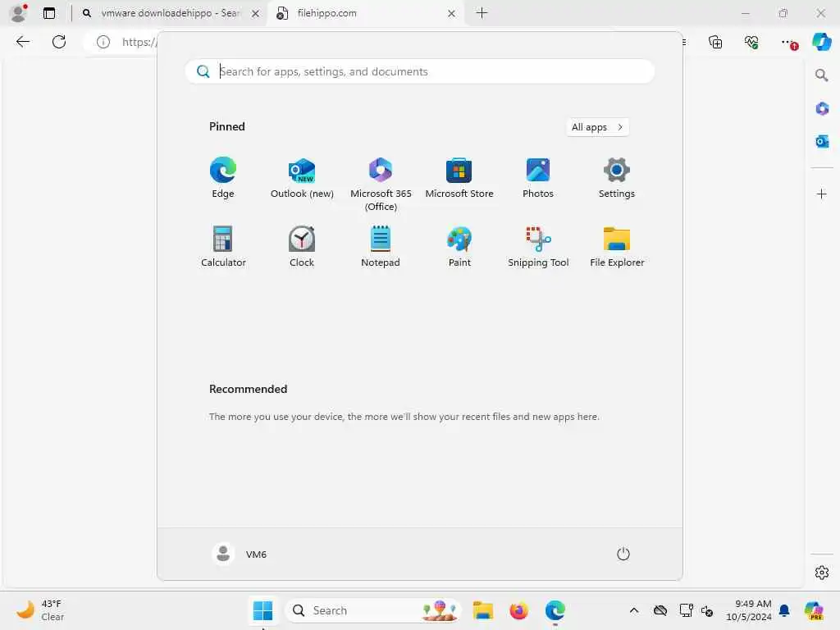
Task: Click the Start menu power button
Action: (623, 554)
